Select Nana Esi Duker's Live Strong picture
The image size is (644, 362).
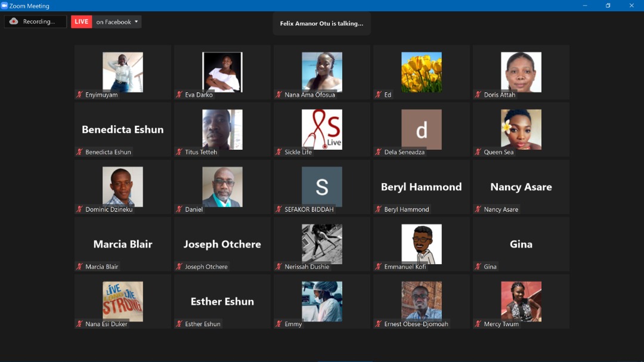(123, 301)
